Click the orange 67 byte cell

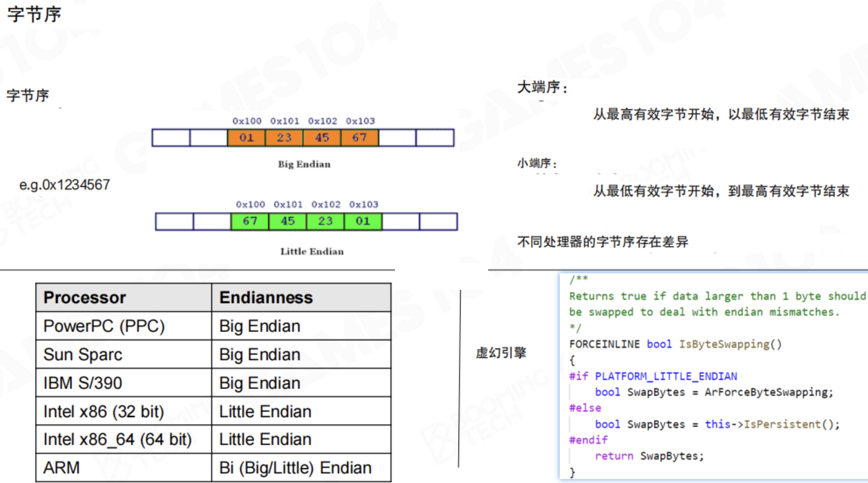[359, 138]
